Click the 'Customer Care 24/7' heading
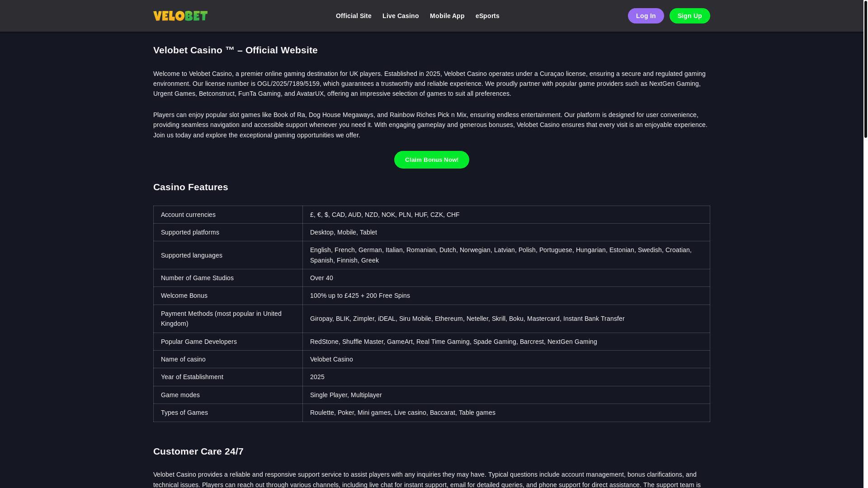868x488 pixels. pos(198,451)
